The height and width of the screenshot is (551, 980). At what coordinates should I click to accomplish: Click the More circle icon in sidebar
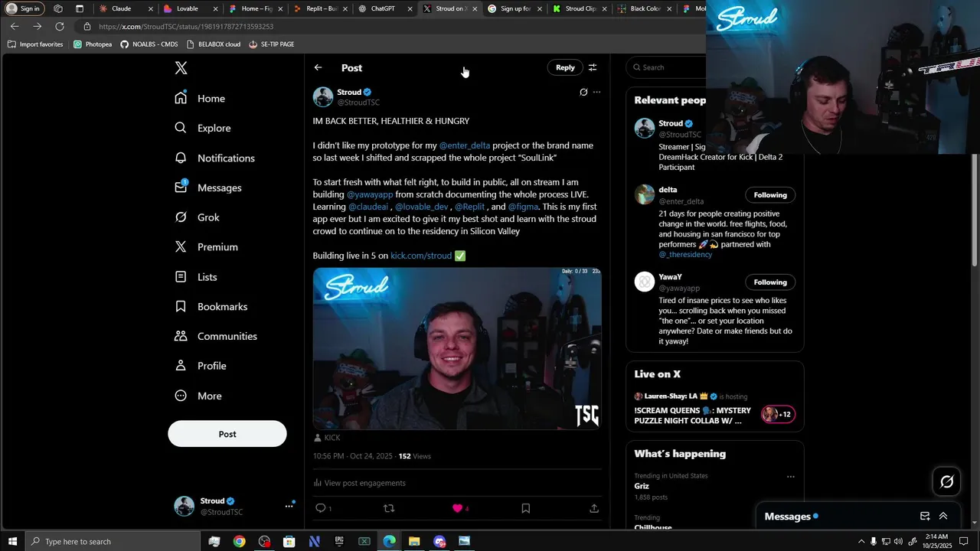pyautogui.click(x=181, y=396)
